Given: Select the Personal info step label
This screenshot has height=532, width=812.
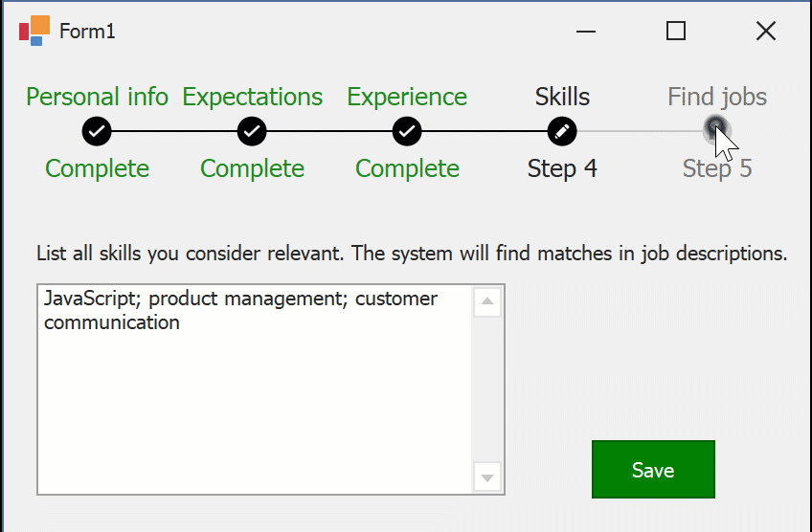Looking at the screenshot, I should pyautogui.click(x=97, y=97).
